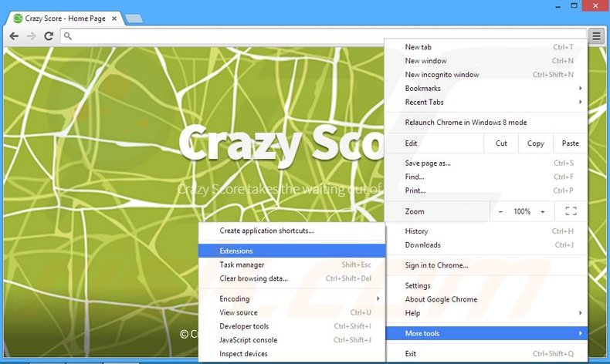Viewport: 610px width, 364px height.
Task: Click the 100% zoom value
Action: (522, 211)
